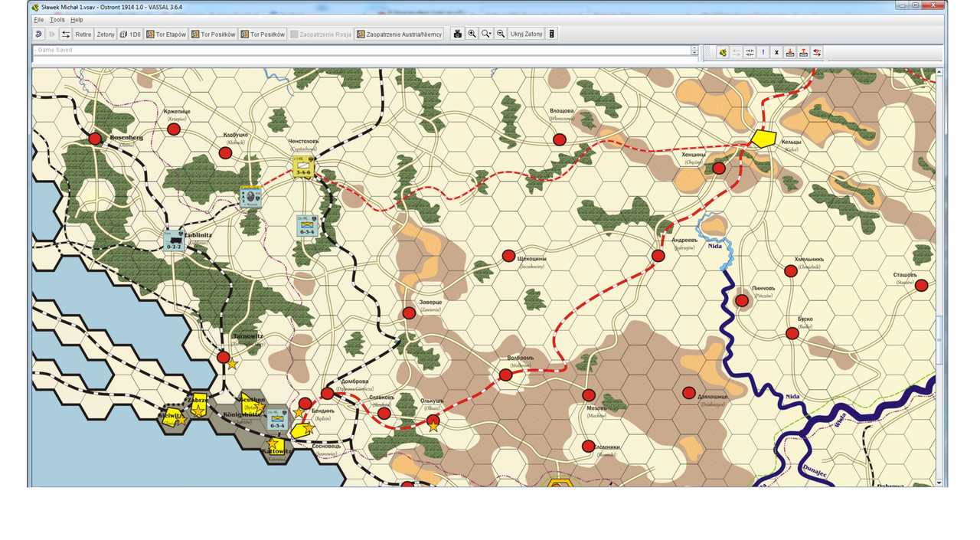The image size is (980, 540).
Task: Open the Zaopatrzenie Austria/Niemcy window
Action: 400,34
